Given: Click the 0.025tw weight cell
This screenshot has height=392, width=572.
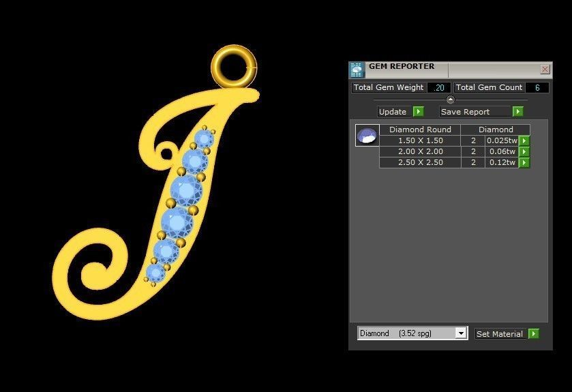Looking at the screenshot, I should (x=502, y=140).
